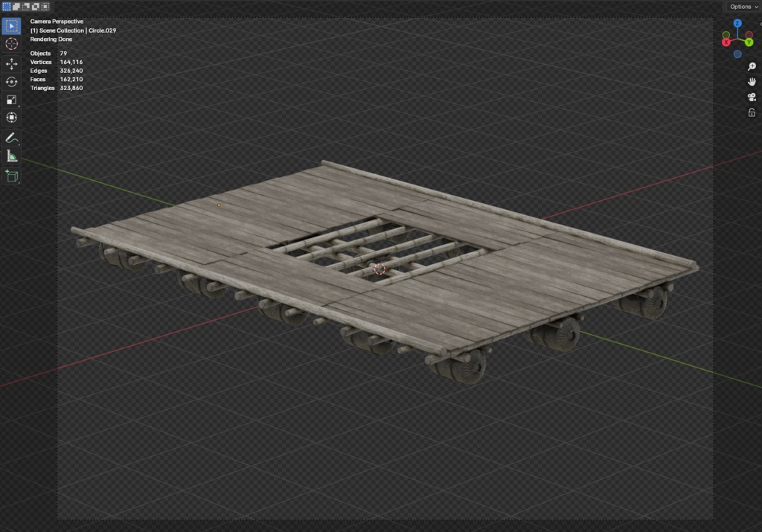Click the 3D cursor on the raft
The width and height of the screenshot is (762, 532).
coord(380,269)
